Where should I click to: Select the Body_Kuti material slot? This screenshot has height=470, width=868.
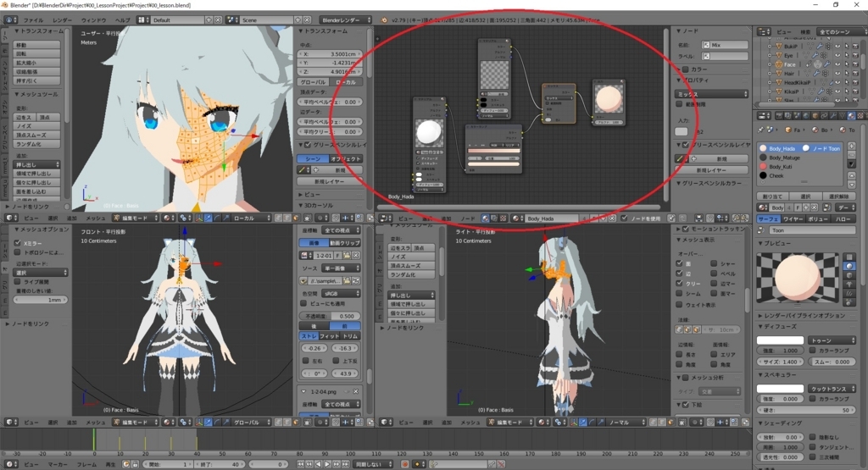[801, 167]
